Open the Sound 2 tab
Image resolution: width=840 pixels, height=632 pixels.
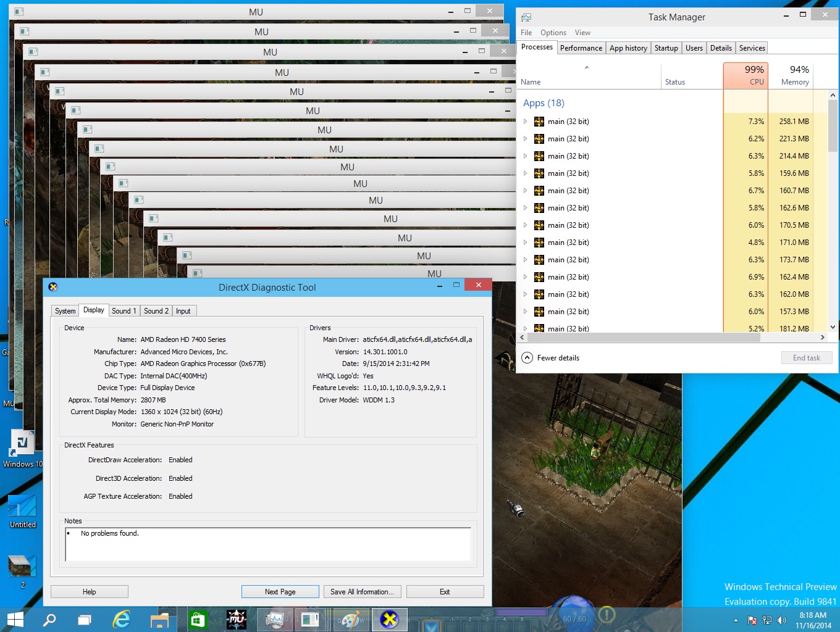pyautogui.click(x=156, y=311)
